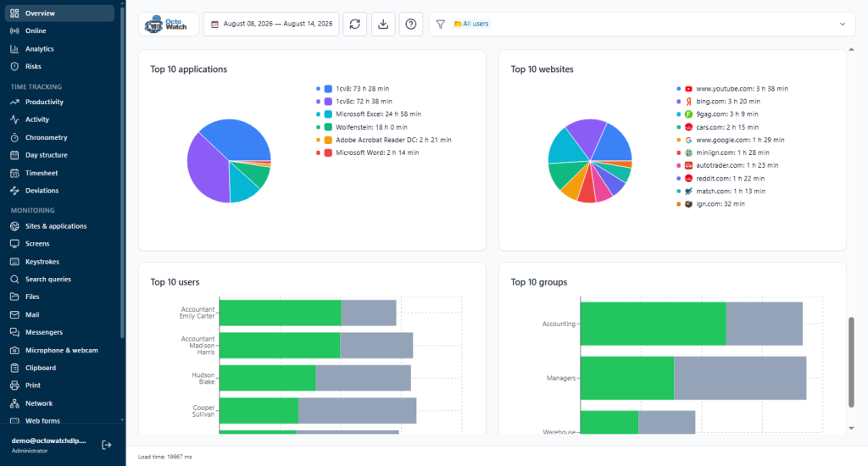Open the Keystrokes keyboard icon
This screenshot has height=466, width=868.
tap(14, 261)
